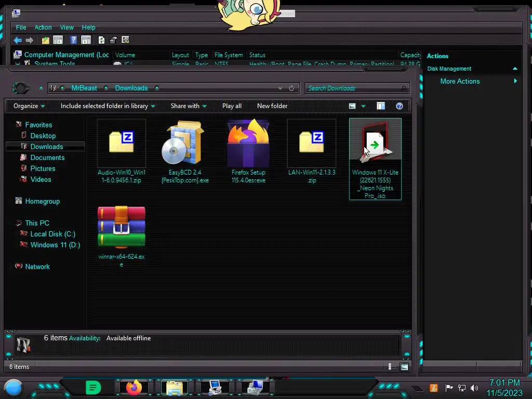Viewport: 532px width, 399px height.
Task: Click the Up one level folder icon
Action: (x=46, y=41)
